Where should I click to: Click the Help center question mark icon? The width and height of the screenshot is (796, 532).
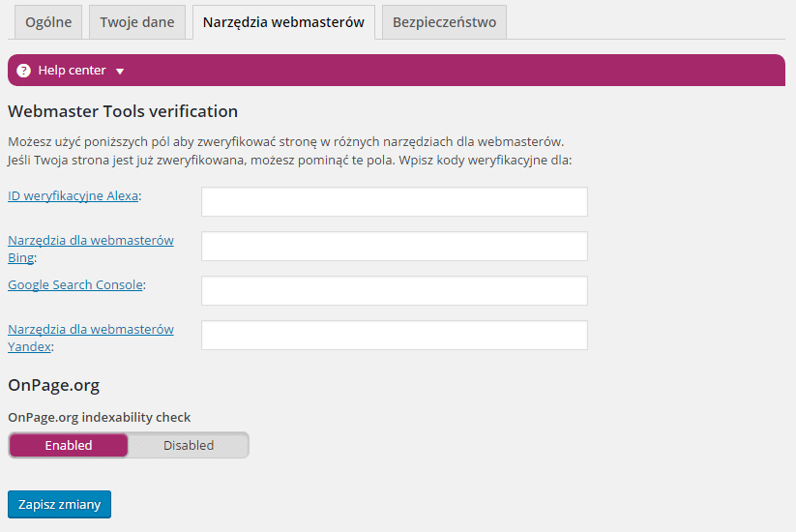24,71
